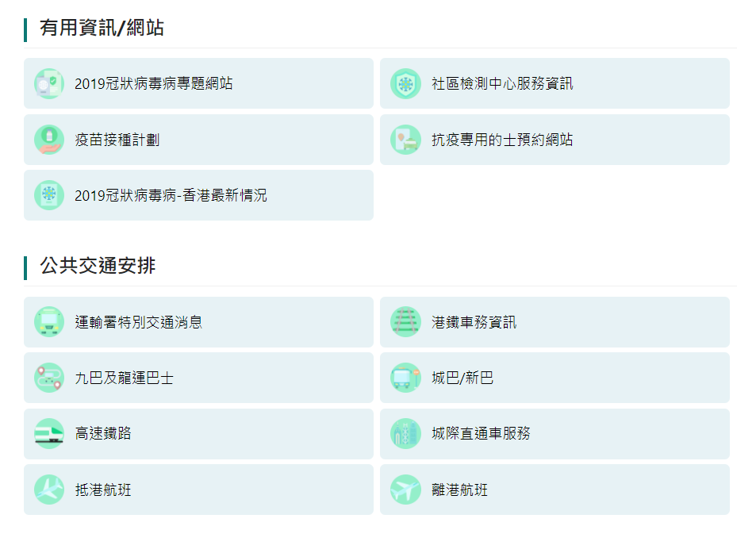756x553 pixels.
Task: Click the 抗疫專用的士預約網站 icon
Action: (x=405, y=140)
